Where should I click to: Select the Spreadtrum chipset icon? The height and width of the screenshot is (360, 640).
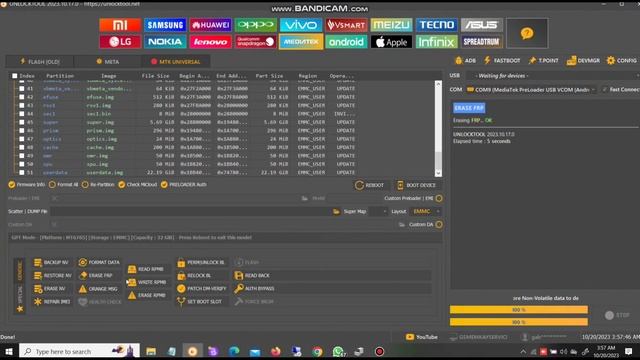[x=482, y=42]
